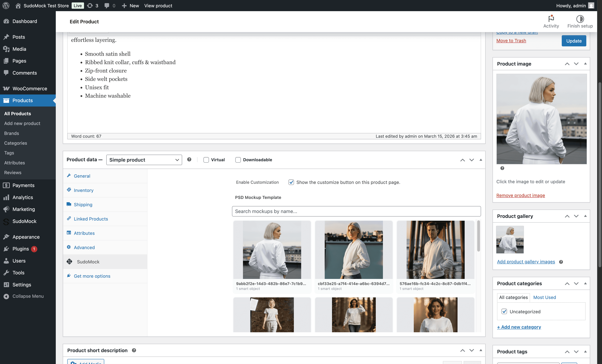
Task: Collapse the Product data panel
Action: pyautogui.click(x=481, y=160)
